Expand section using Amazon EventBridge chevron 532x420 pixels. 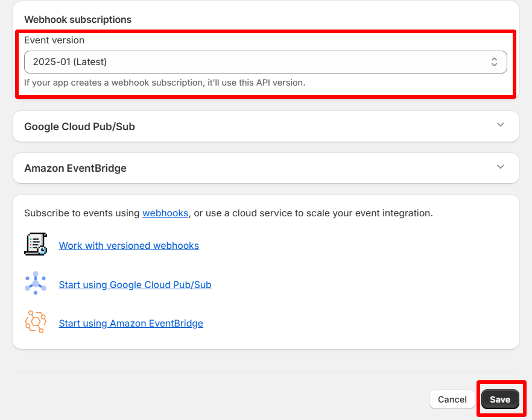[500, 167]
